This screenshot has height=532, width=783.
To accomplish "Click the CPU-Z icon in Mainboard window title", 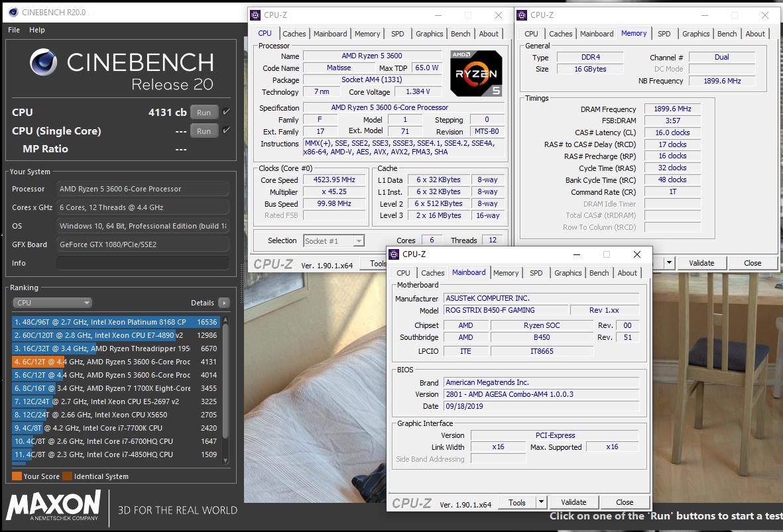I will pos(394,254).
